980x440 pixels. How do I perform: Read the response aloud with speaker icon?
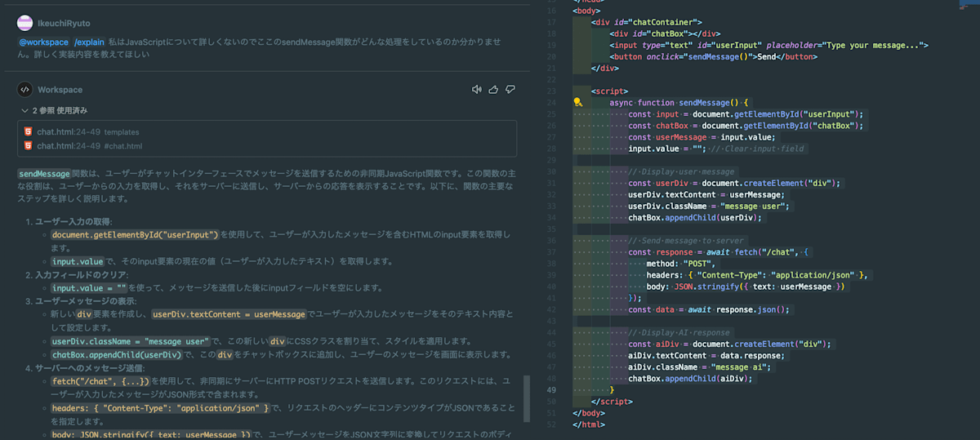[476, 90]
